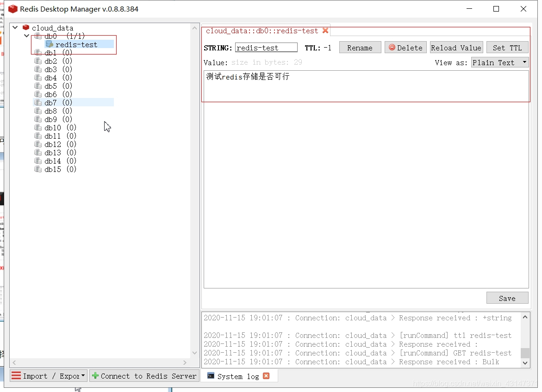
Task: Click the db7 database icon
Action: click(38, 103)
